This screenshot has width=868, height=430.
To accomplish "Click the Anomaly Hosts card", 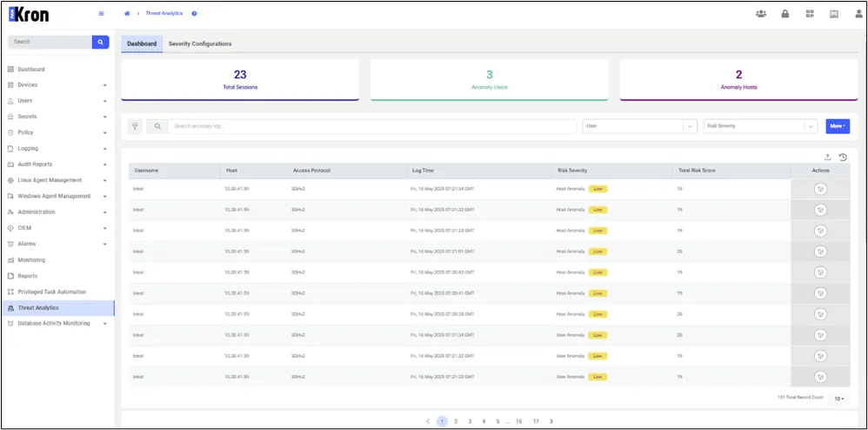I will click(x=738, y=80).
